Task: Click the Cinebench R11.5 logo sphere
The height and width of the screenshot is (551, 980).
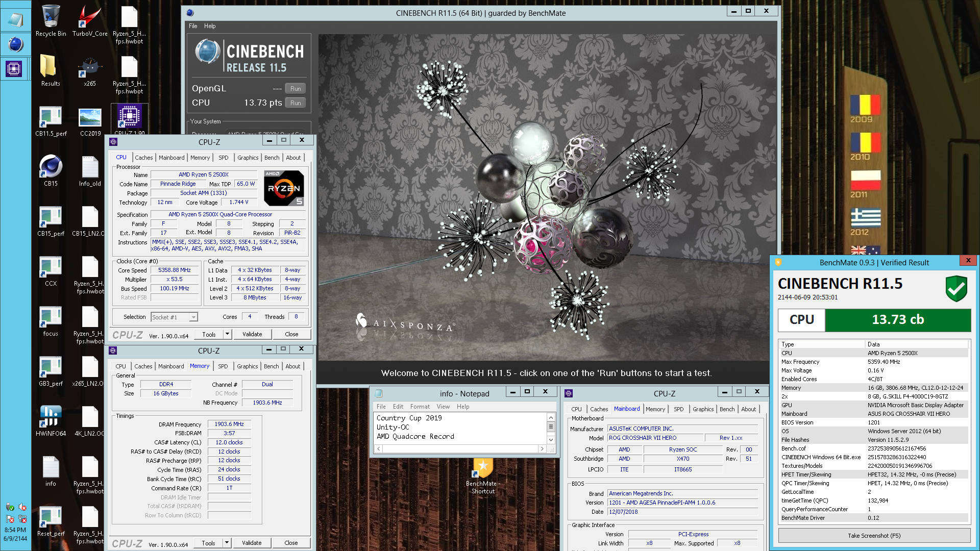Action: pyautogui.click(x=208, y=52)
